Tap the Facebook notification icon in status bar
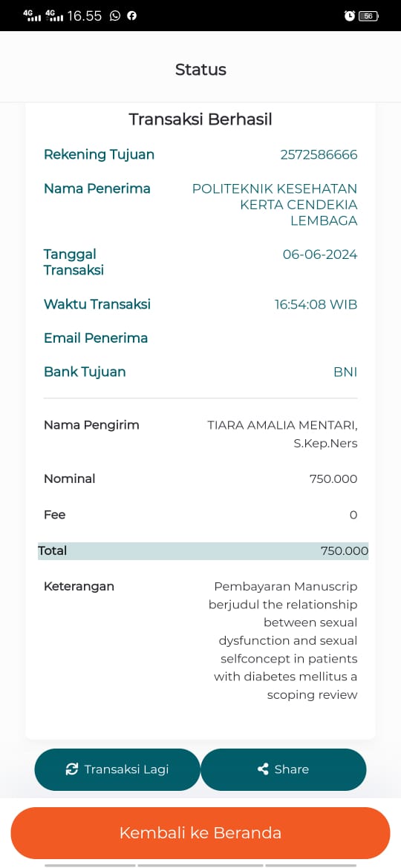Image resolution: width=401 pixels, height=868 pixels. coord(132,16)
